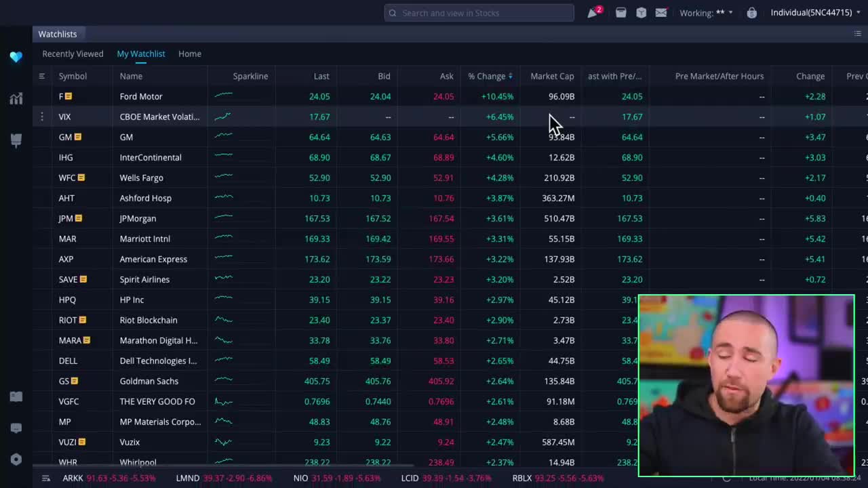Select the My Watchlist tab
The height and width of the screenshot is (488, 868).
pyautogui.click(x=141, y=54)
